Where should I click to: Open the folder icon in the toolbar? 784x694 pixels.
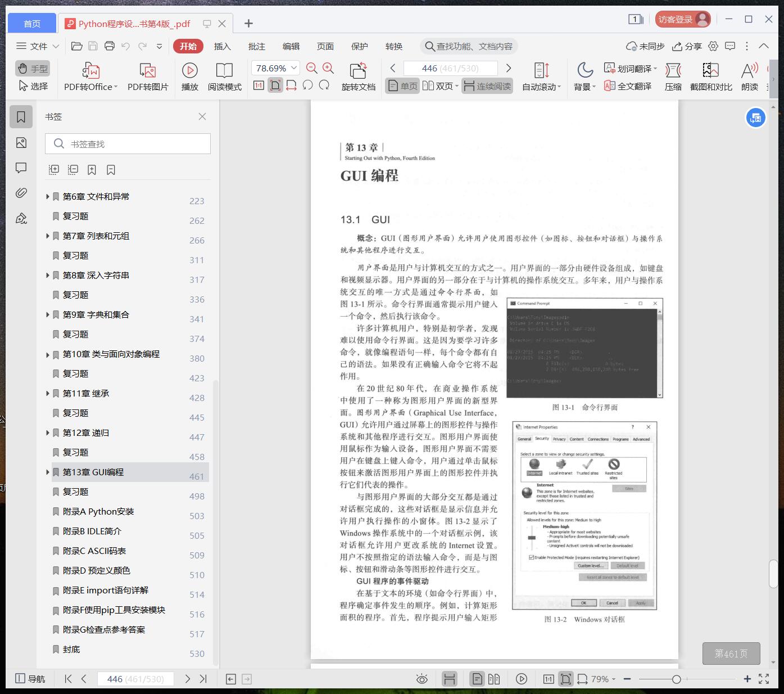click(77, 46)
